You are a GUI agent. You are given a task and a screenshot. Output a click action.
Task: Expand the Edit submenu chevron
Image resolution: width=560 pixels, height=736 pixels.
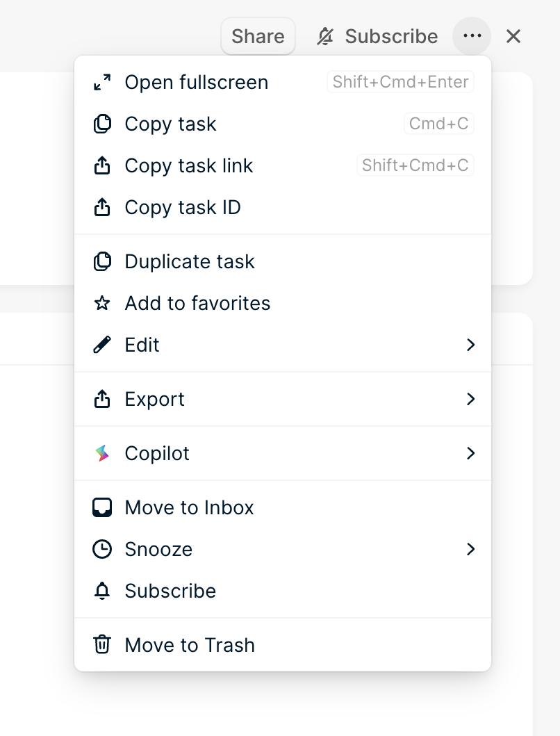tap(470, 345)
